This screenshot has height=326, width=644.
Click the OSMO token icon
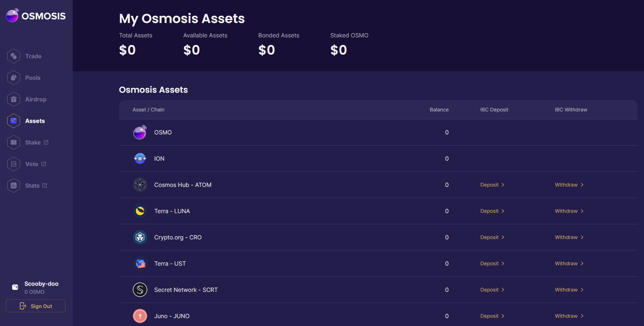point(140,132)
